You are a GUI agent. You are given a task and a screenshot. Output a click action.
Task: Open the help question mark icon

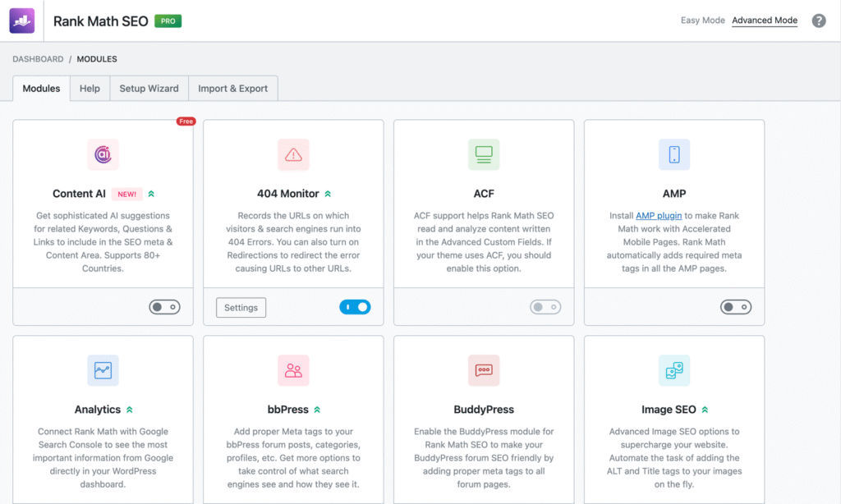click(x=818, y=21)
